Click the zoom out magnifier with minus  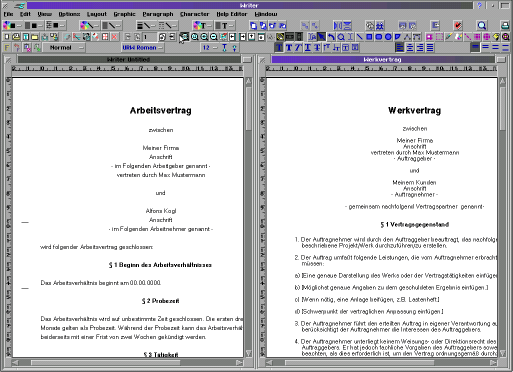(x=213, y=37)
